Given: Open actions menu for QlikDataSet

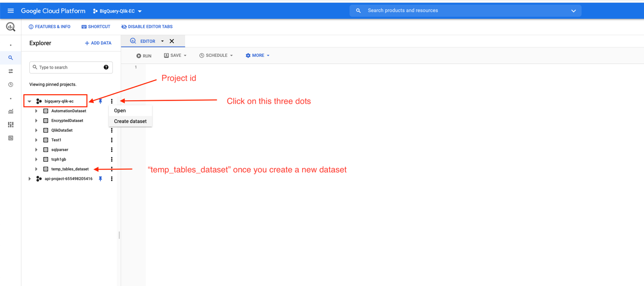Looking at the screenshot, I should 112,130.
